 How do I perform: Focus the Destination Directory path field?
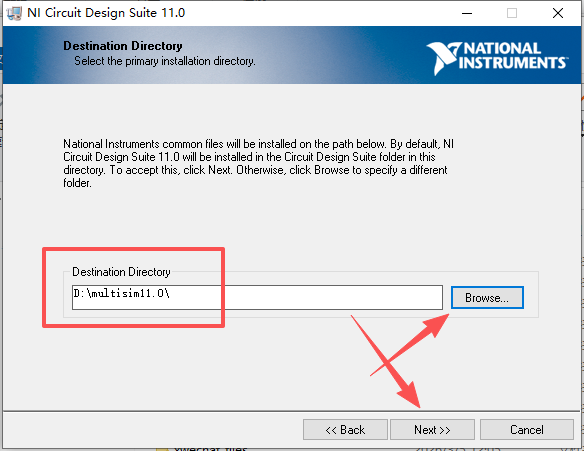[257, 297]
